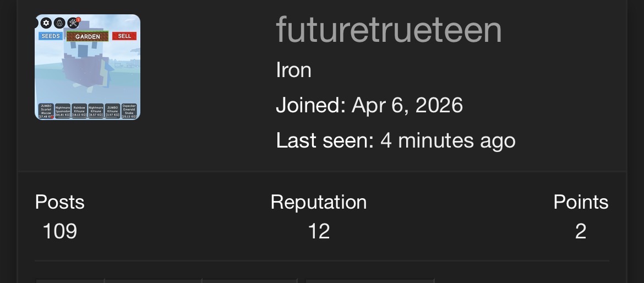The height and width of the screenshot is (283, 644).
Task: Click the red SELL button
Action: (x=124, y=36)
